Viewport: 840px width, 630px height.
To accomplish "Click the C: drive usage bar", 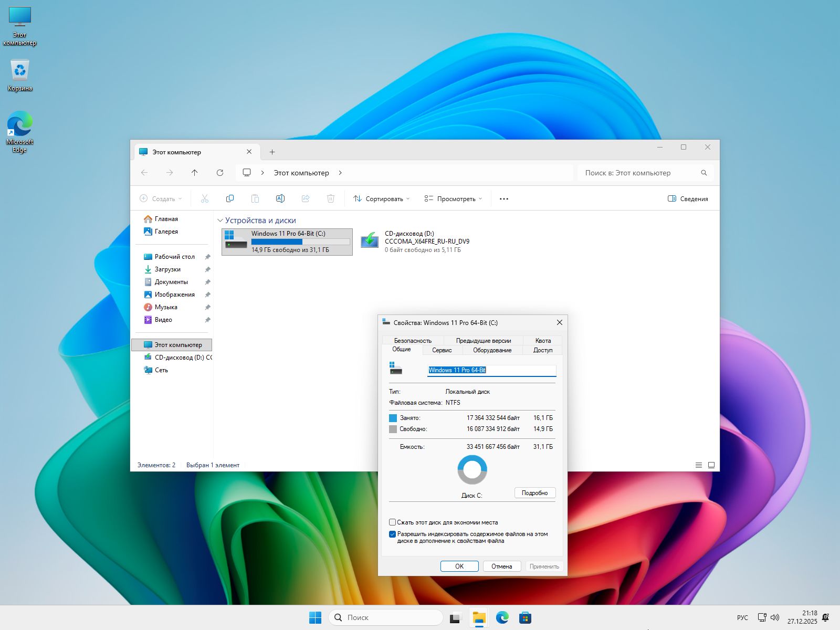I will tap(300, 242).
